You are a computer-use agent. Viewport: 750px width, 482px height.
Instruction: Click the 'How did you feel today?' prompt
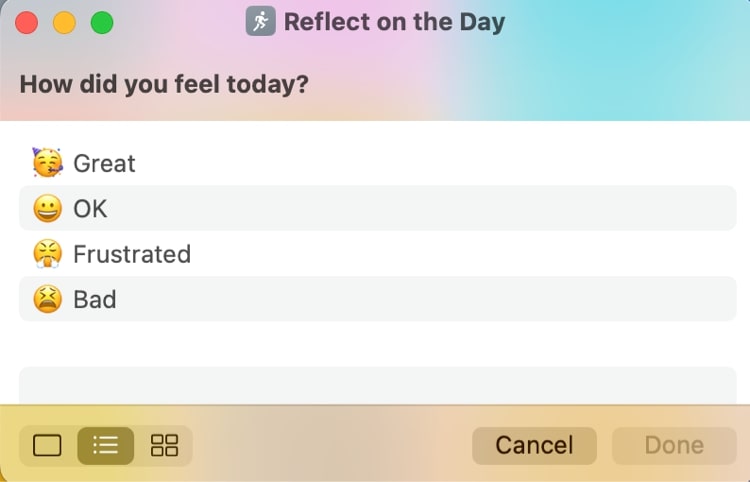click(163, 84)
